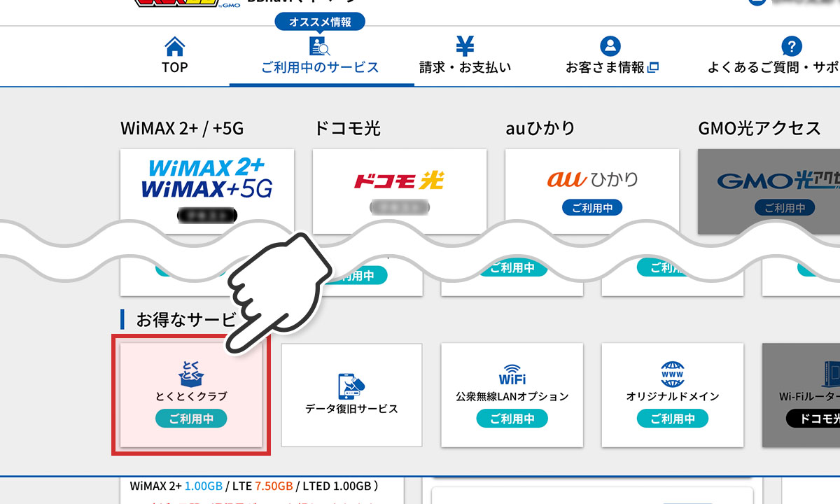This screenshot has height=504, width=840.
Task: Open the とくとくクラブ service tile
Action: point(191,395)
